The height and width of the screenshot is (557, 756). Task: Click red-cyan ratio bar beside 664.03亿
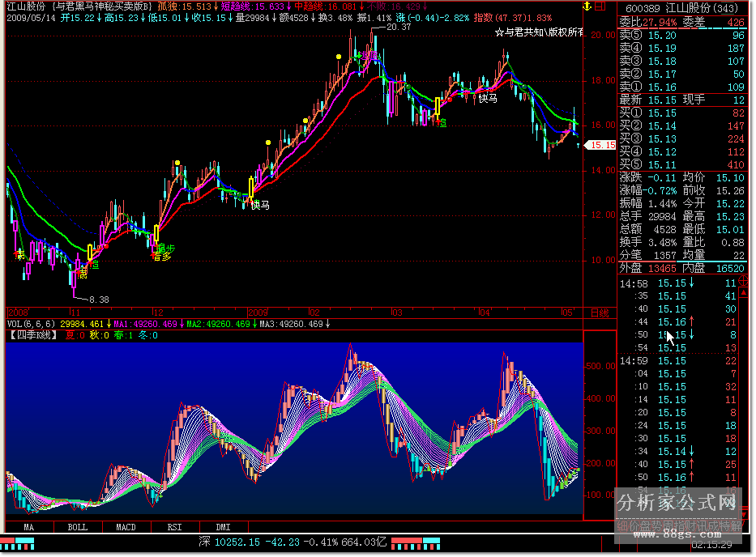tap(416, 543)
